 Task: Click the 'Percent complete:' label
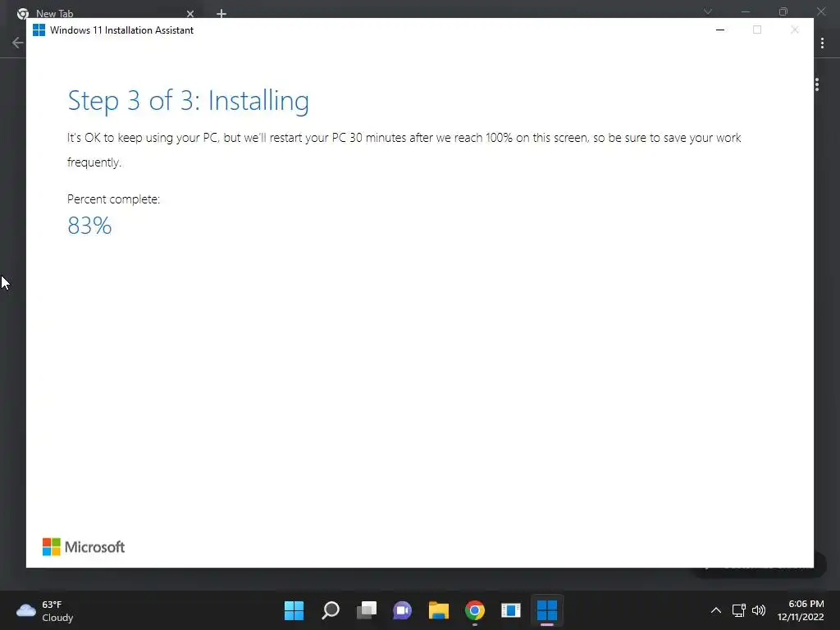click(x=113, y=199)
